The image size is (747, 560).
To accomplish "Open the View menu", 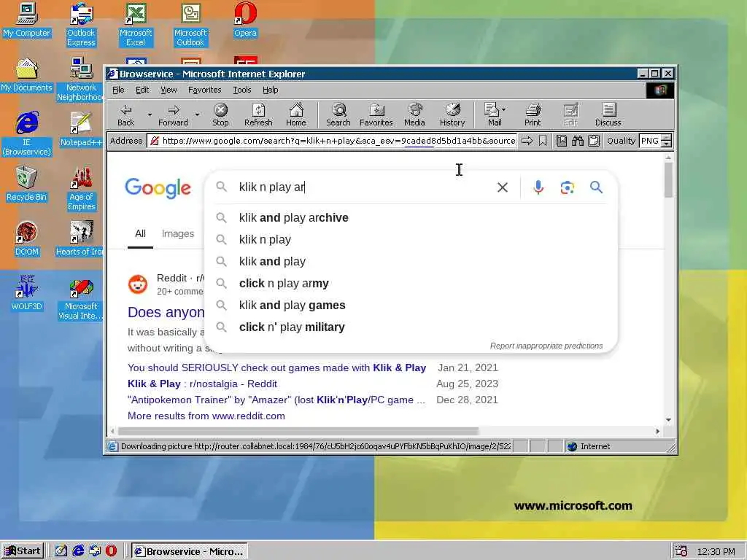I will [x=169, y=90].
